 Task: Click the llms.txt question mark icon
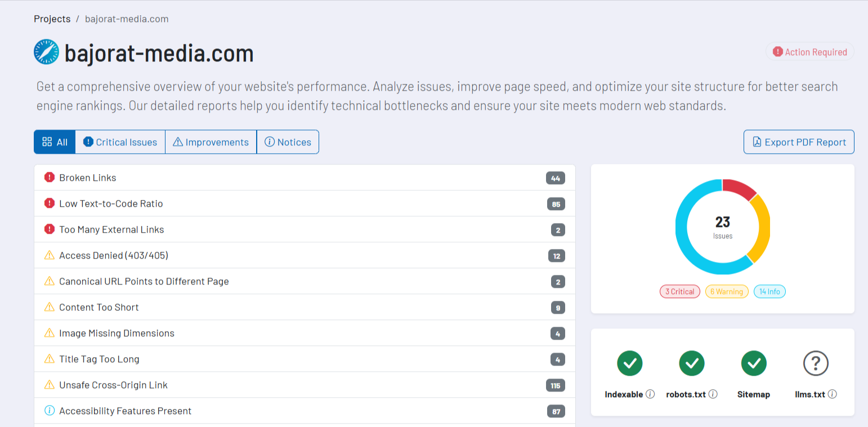816,363
